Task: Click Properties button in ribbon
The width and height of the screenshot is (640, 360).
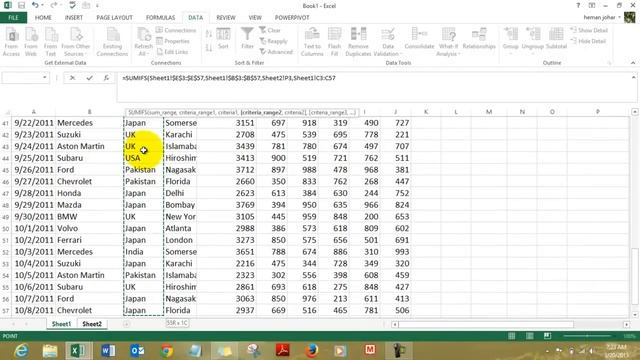Action: click(x=173, y=41)
